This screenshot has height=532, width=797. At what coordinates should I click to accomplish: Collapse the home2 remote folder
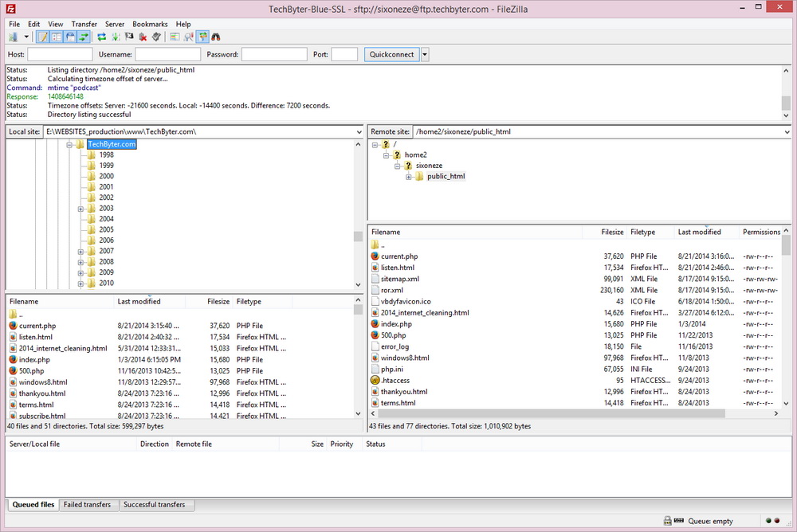point(386,155)
